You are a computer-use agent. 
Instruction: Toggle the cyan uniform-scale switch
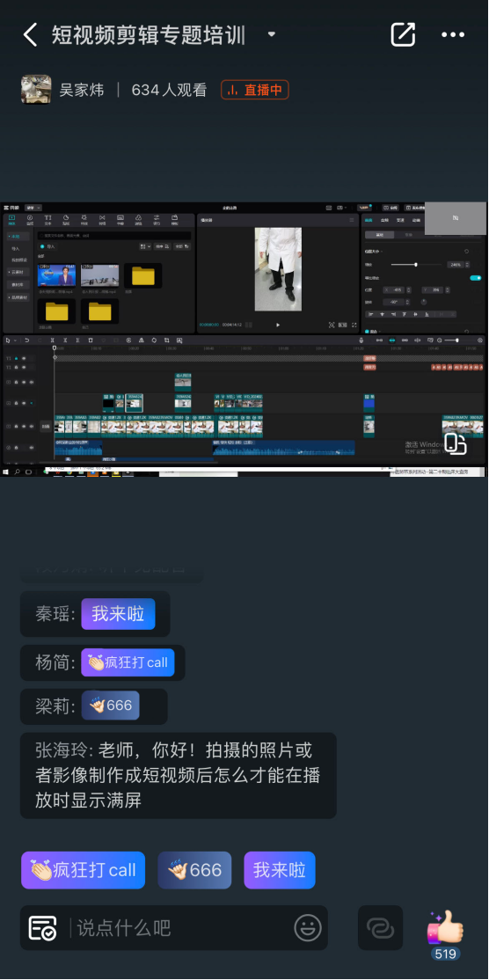(475, 277)
